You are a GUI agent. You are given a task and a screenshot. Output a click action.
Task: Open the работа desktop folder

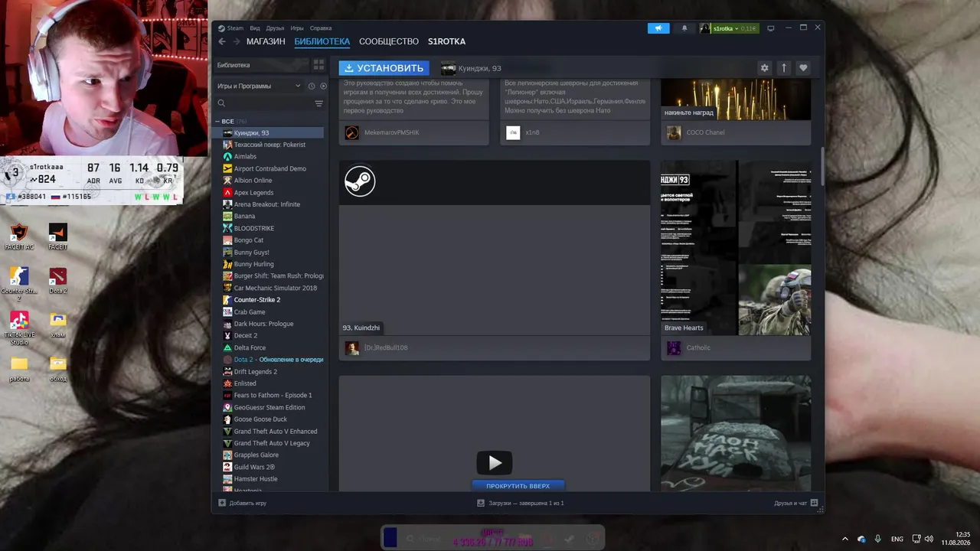coord(19,369)
